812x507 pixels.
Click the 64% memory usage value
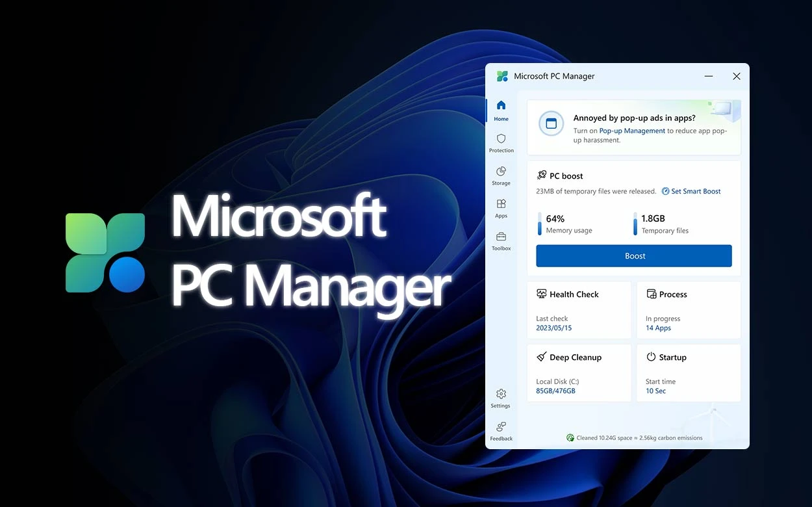click(555, 218)
